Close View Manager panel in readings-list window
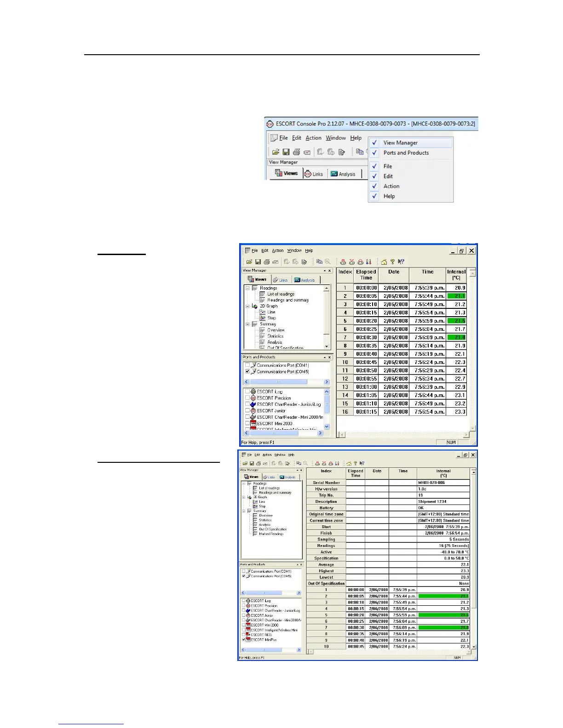 [x=329, y=271]
